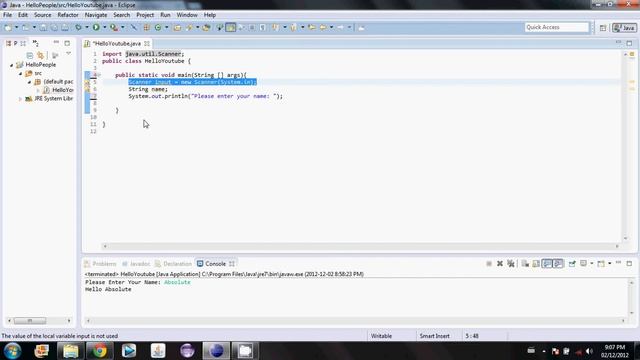The height and width of the screenshot is (360, 640).
Task: Open the Run menu
Action: coord(165,15)
